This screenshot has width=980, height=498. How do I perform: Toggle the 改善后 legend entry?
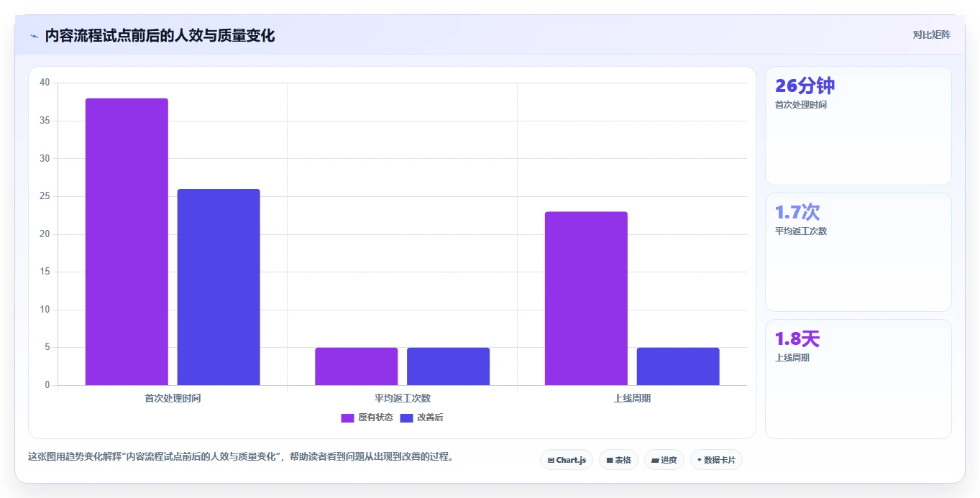pos(421,418)
